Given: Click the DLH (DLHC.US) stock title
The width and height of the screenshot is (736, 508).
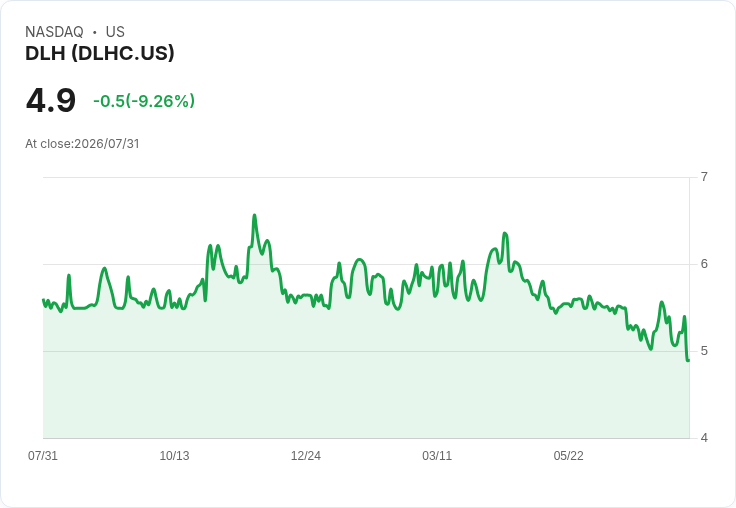Looking at the screenshot, I should (100, 53).
